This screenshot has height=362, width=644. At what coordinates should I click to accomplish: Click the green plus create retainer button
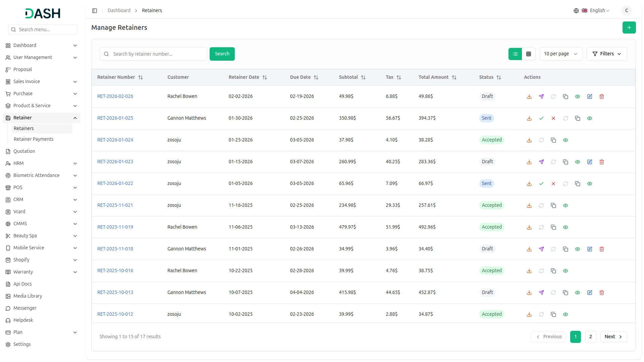[x=629, y=27]
